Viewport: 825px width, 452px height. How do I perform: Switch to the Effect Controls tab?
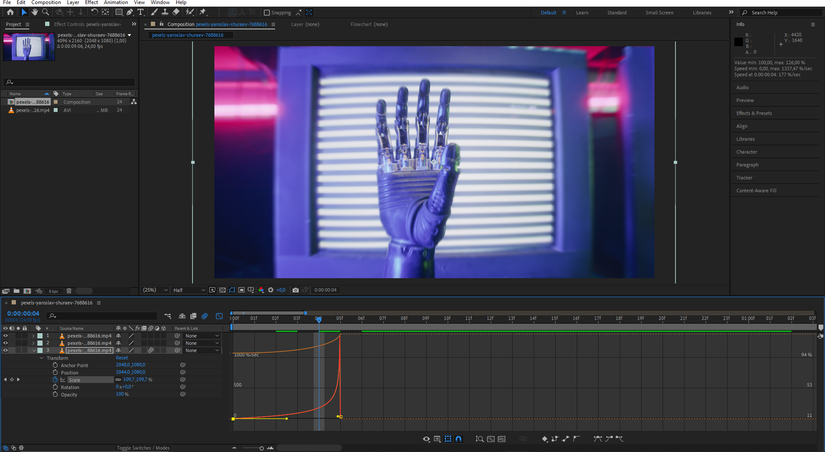(x=87, y=24)
